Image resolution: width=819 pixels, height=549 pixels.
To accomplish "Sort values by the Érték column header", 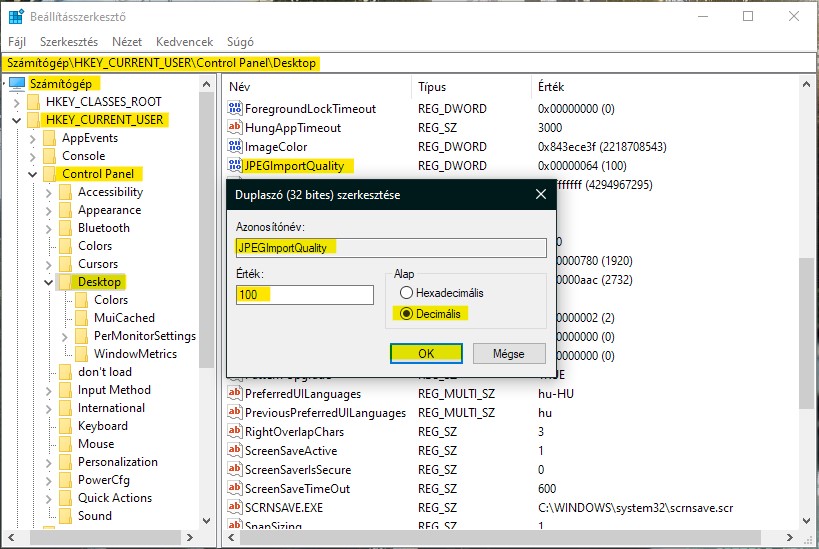I will click(x=664, y=87).
